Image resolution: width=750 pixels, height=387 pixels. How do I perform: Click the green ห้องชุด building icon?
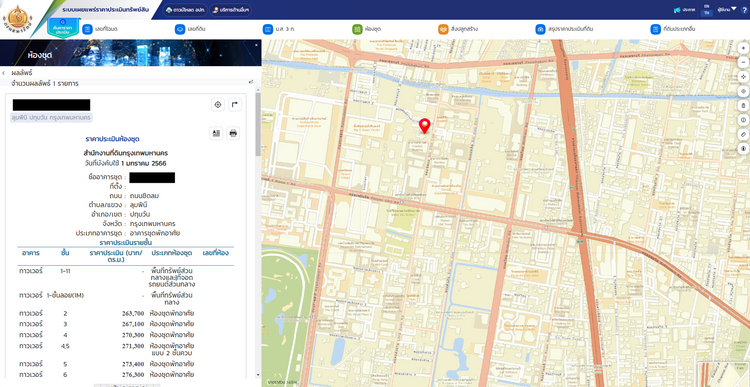click(357, 29)
